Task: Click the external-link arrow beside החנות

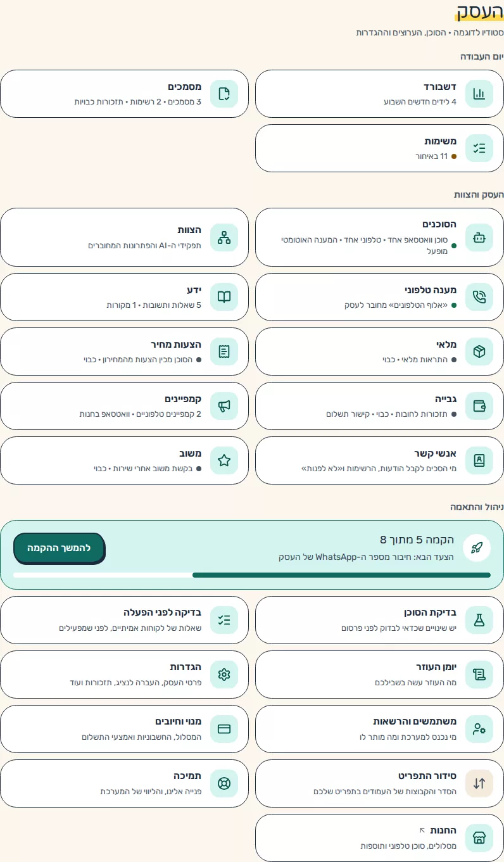Action: click(422, 830)
